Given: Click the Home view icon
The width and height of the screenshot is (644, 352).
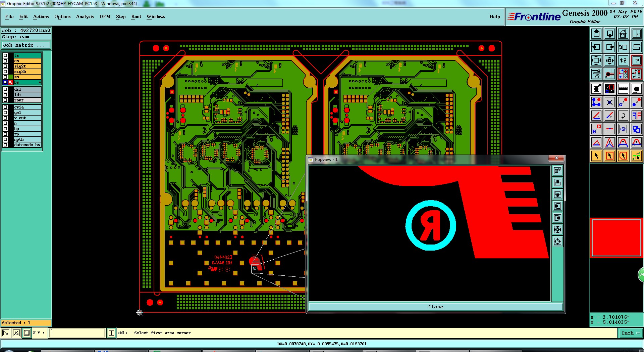Looking at the screenshot, I should pos(623,34).
